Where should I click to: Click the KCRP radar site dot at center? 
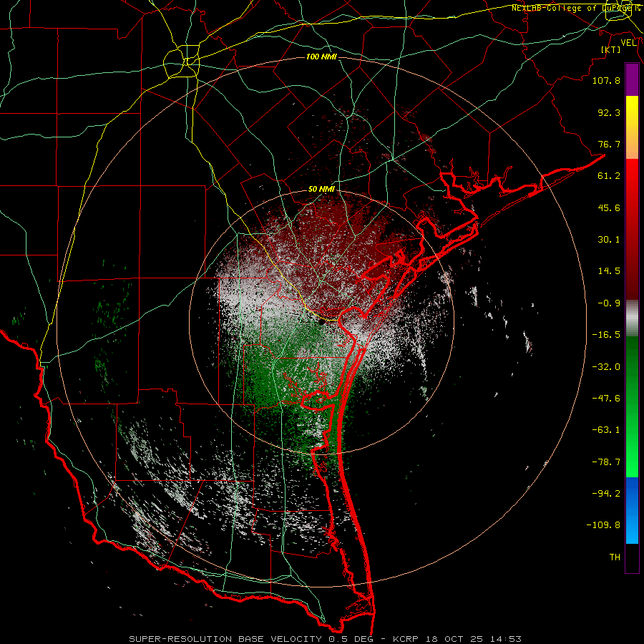tap(322, 322)
